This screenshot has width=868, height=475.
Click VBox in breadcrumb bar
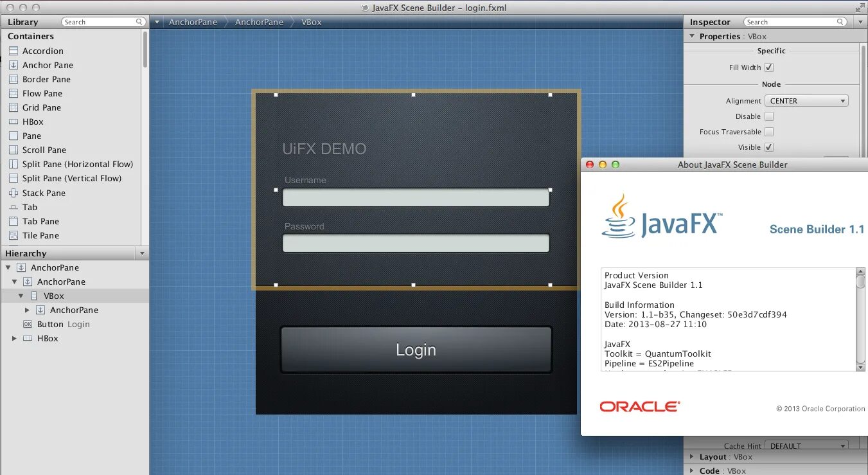[312, 22]
